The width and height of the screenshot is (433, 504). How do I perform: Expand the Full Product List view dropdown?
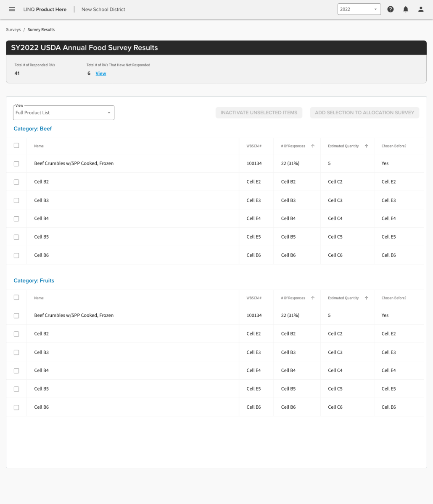tap(63, 113)
